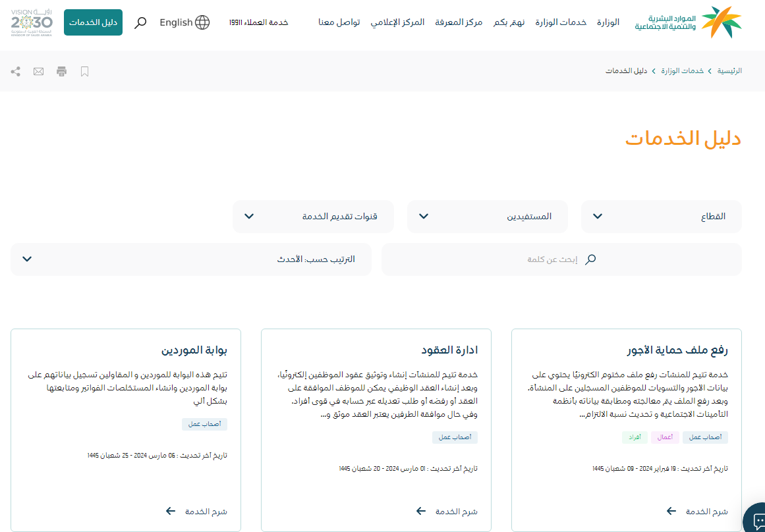Click the globe language icon
765x532 pixels.
tap(202, 22)
